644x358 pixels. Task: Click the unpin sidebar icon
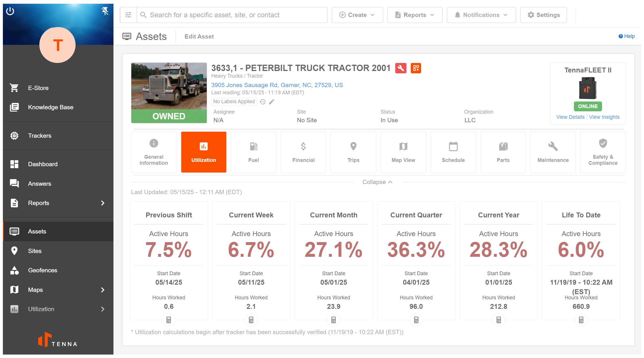(x=105, y=11)
